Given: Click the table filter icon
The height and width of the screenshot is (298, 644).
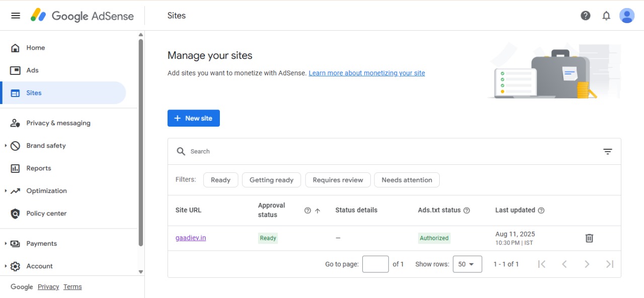Looking at the screenshot, I should point(608,151).
